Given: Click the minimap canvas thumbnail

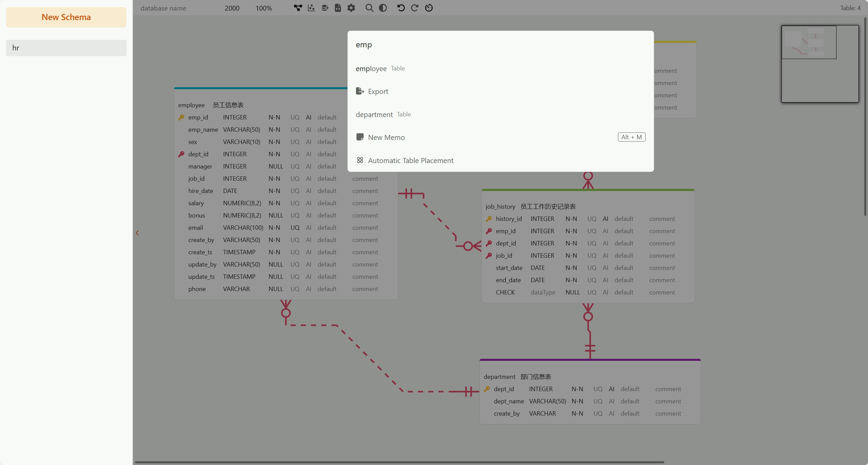Looking at the screenshot, I should point(820,64).
